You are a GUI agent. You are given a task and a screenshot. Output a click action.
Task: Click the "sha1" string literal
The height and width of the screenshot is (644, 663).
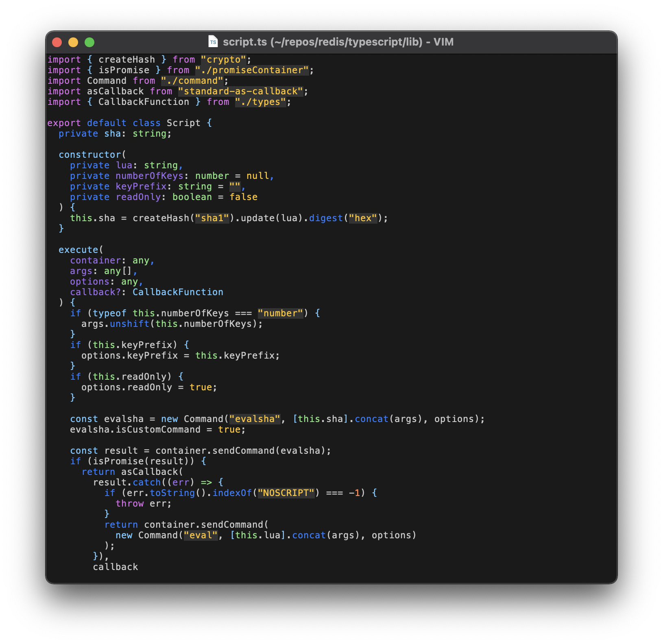tap(212, 218)
